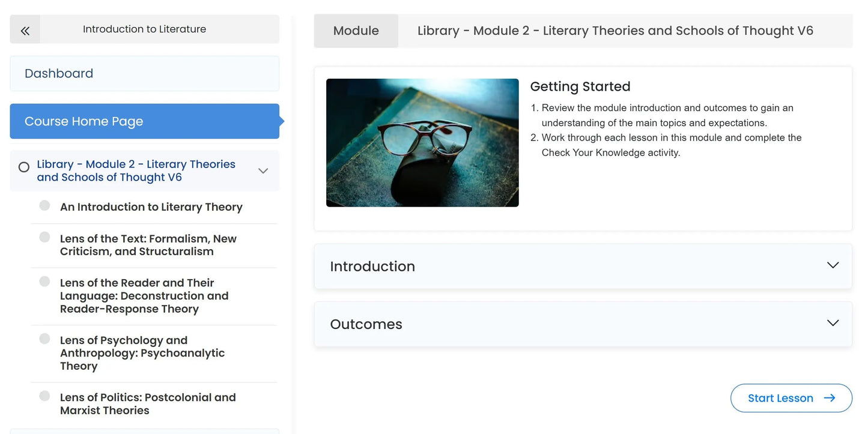Open An Introduction to Literary Theory lesson

(x=151, y=207)
